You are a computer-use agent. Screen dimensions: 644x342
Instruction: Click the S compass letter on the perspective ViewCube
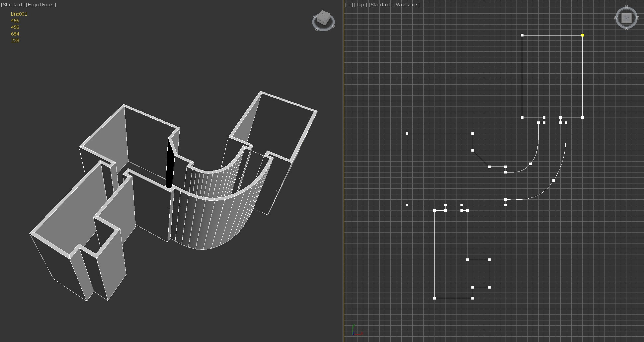317,30
